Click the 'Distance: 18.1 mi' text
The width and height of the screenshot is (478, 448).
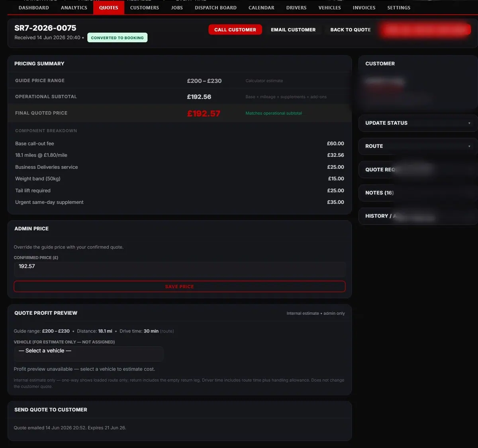pos(94,331)
